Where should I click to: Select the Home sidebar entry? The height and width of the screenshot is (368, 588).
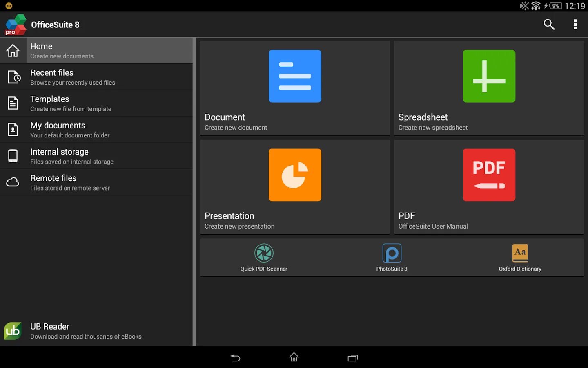[x=96, y=50]
